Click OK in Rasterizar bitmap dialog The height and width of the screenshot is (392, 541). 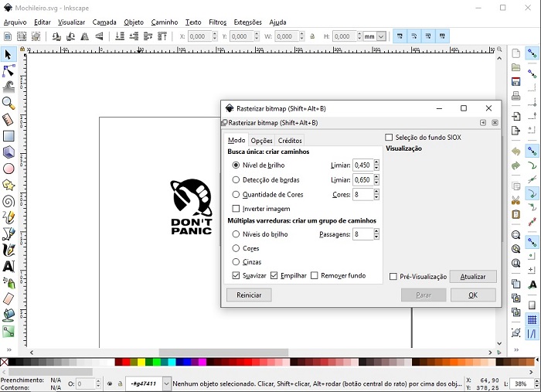473,295
